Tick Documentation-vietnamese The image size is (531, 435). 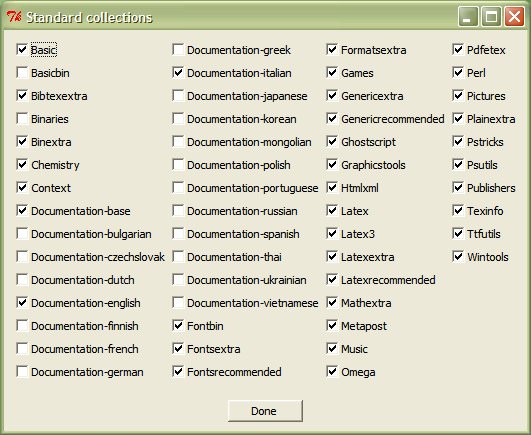pyautogui.click(x=178, y=303)
